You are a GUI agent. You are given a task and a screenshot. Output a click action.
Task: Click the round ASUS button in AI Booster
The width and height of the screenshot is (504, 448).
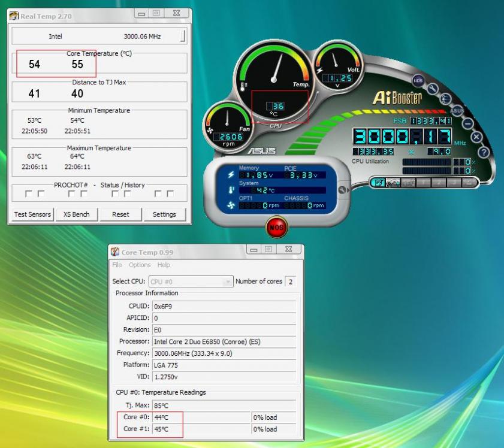[x=457, y=110]
